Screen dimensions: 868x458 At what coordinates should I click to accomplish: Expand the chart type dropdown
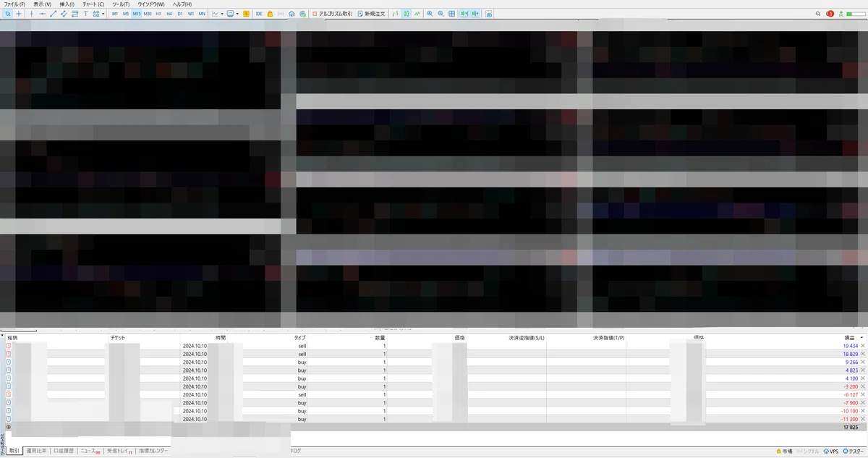(x=222, y=14)
